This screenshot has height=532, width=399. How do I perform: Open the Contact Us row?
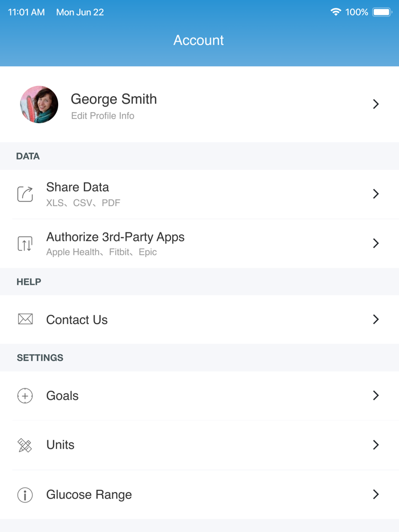[76, 320]
